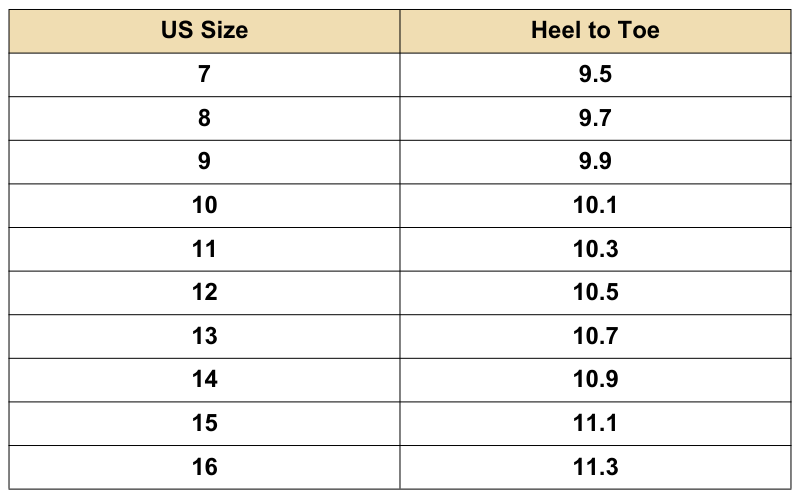
Task: Click the US size 11 cell
Action: pyautogui.click(x=204, y=248)
